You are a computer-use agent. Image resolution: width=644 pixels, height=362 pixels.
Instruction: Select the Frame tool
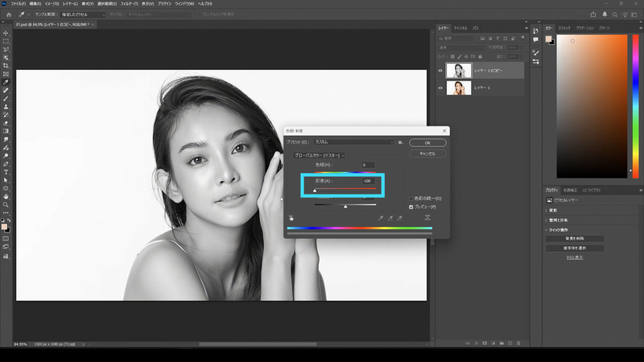pos(6,74)
